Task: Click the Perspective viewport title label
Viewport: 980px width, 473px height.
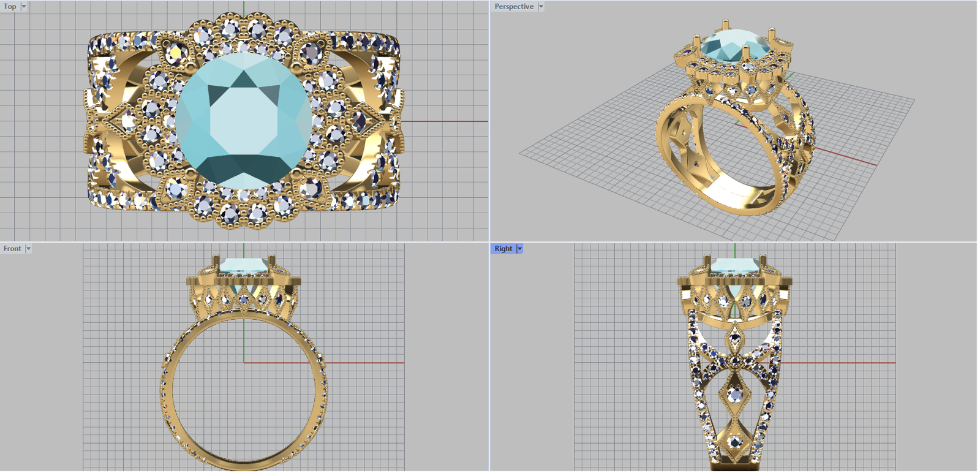Action: [x=513, y=7]
